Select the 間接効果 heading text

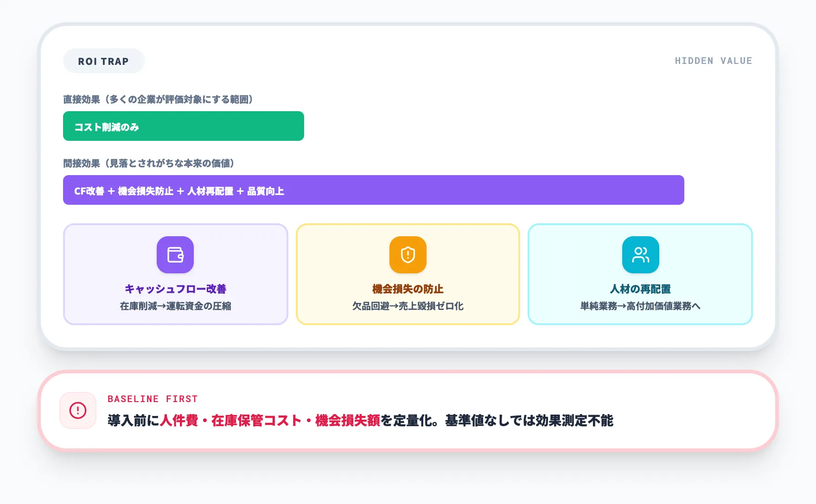point(149,164)
